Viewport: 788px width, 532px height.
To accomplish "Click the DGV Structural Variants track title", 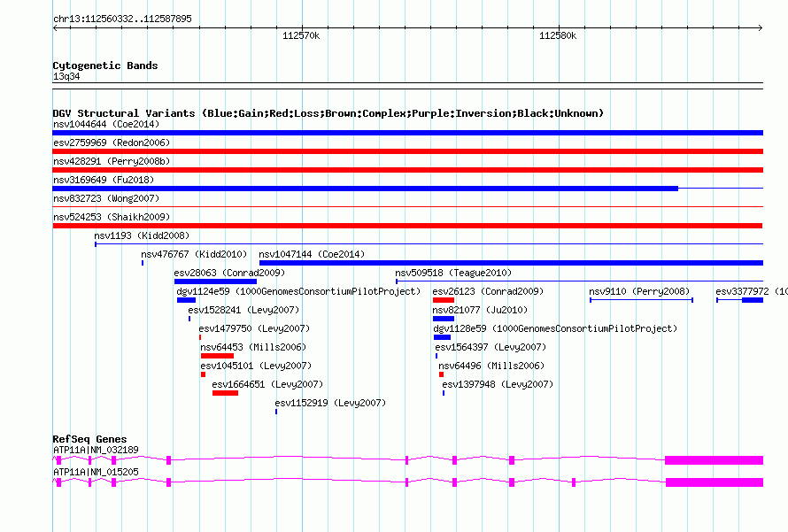I will pyautogui.click(x=328, y=113).
